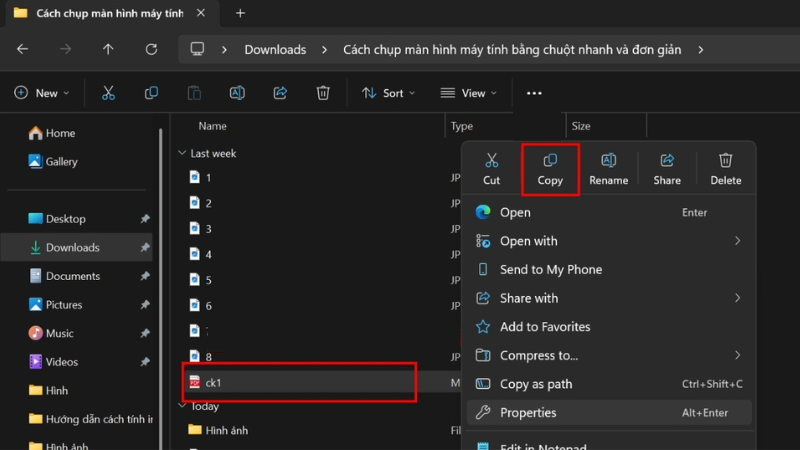
Task: Click the Cut icon in context menu
Action: coord(491,168)
